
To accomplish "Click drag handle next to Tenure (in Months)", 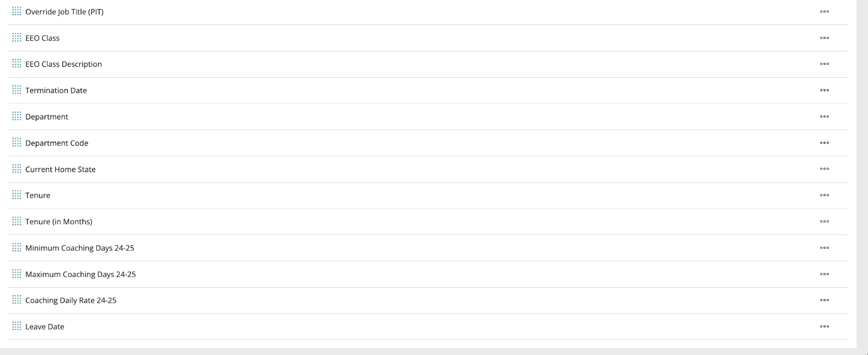I will coord(17,221).
